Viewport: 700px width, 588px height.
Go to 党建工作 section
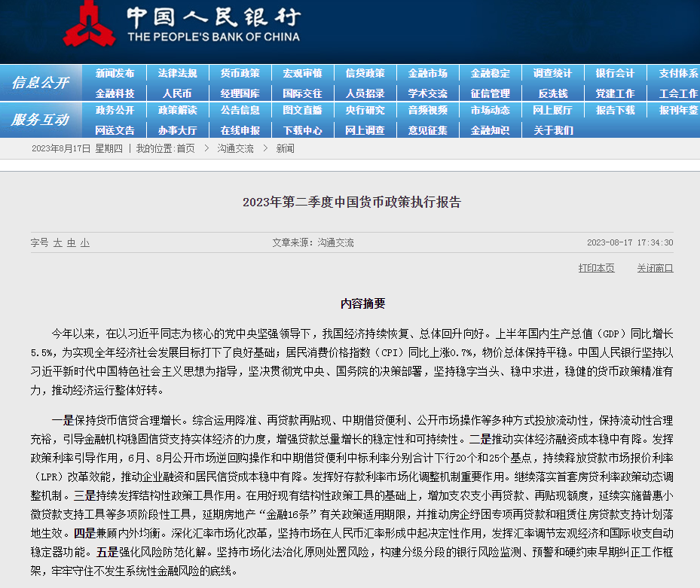615,93
